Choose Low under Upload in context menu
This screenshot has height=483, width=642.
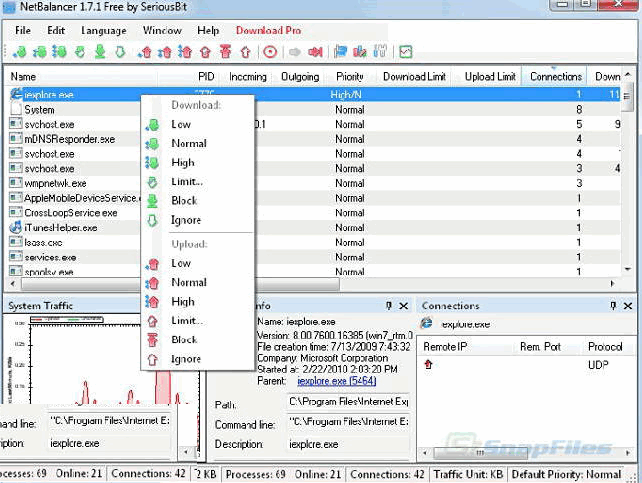click(197, 263)
